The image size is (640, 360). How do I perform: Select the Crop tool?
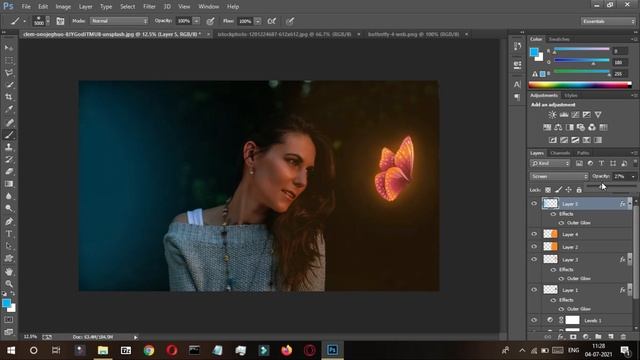coord(9,97)
